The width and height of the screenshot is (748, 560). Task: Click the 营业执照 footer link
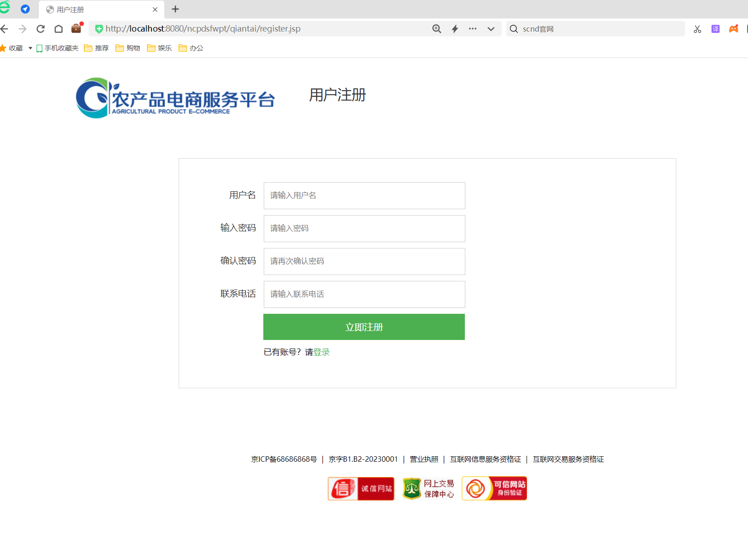point(424,459)
